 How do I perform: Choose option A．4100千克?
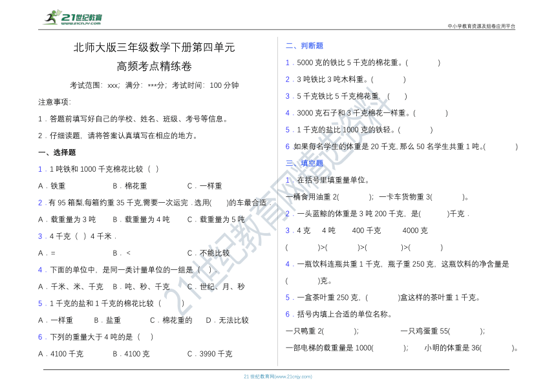(61, 353)
